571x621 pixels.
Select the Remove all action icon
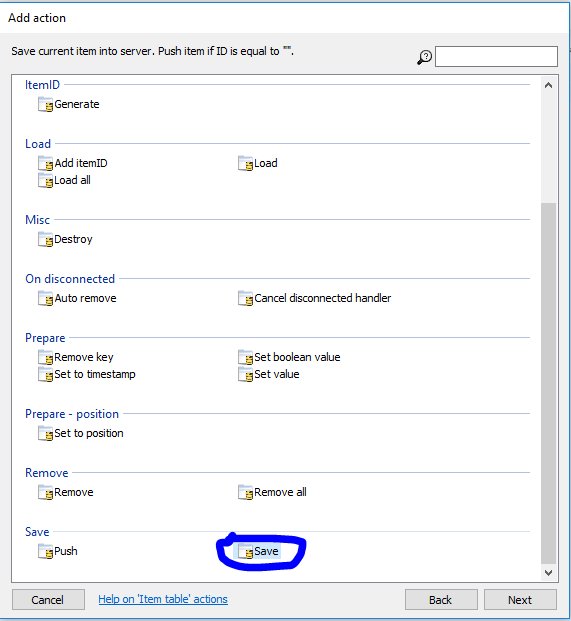click(x=245, y=492)
